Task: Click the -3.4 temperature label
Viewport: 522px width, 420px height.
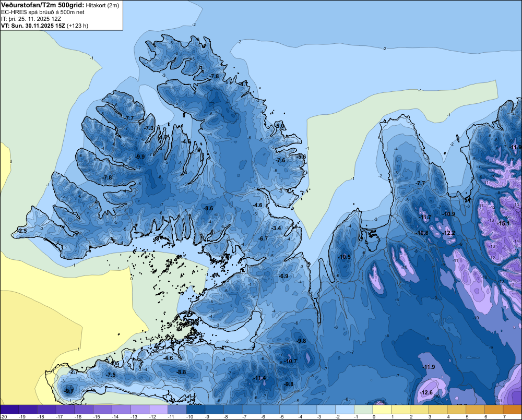Action: point(277,229)
